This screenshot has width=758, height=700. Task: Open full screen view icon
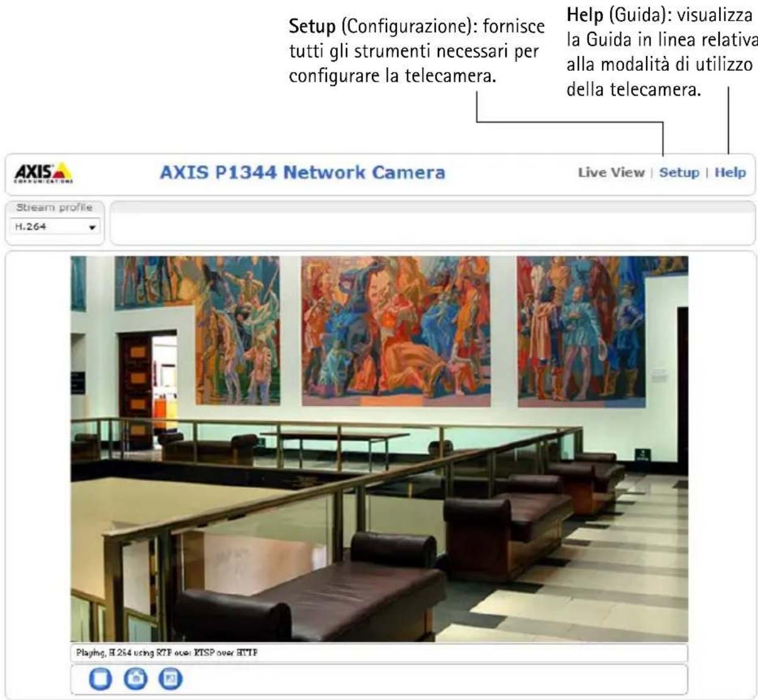click(170, 678)
